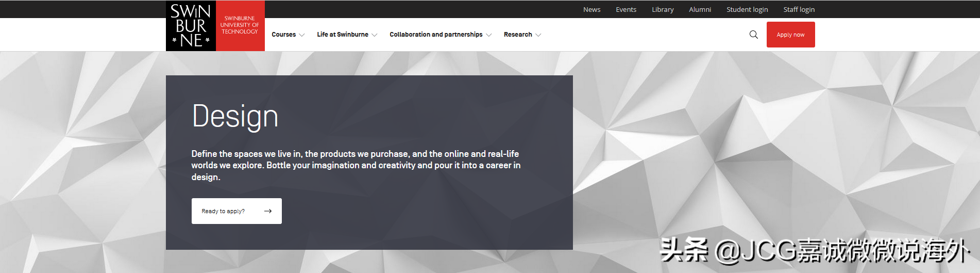980x273 pixels.
Task: Click the 'Define the spaces we live in' paragraph
Action: (x=356, y=165)
